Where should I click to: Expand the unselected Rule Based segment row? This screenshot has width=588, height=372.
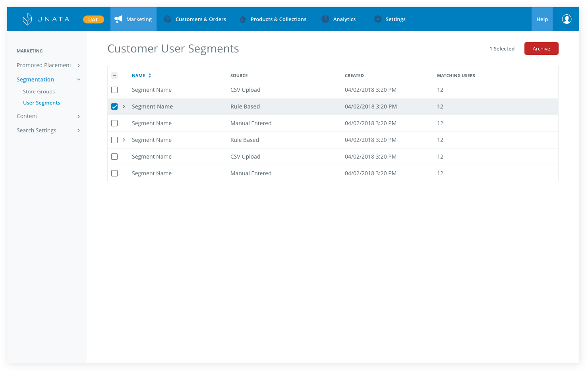(x=124, y=140)
